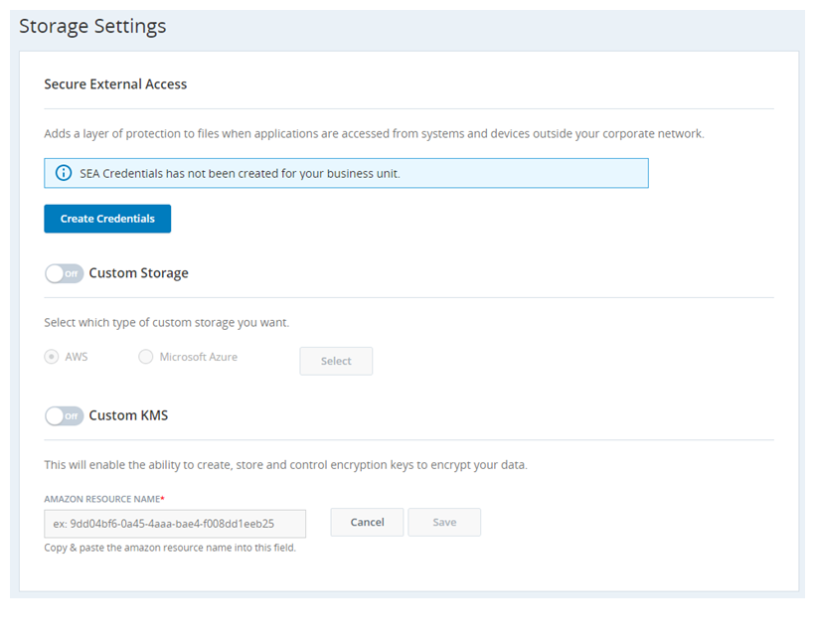Toggle the Custom KMS switch on

click(64, 415)
